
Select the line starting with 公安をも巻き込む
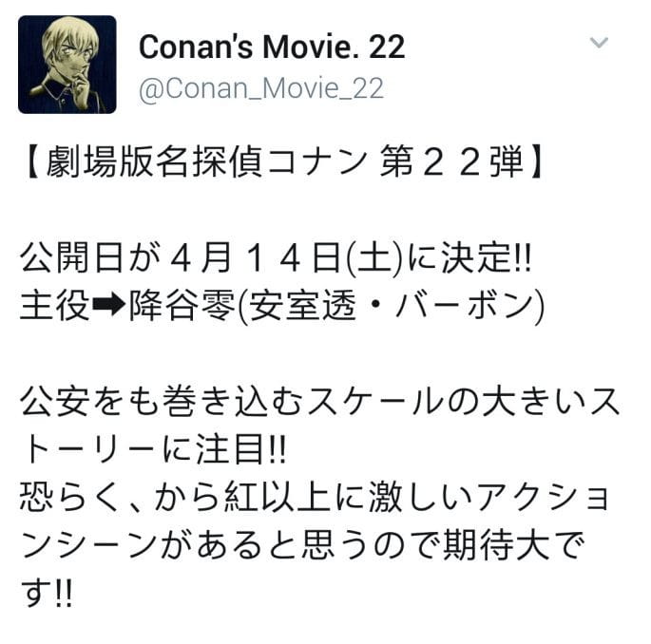click(x=319, y=402)
